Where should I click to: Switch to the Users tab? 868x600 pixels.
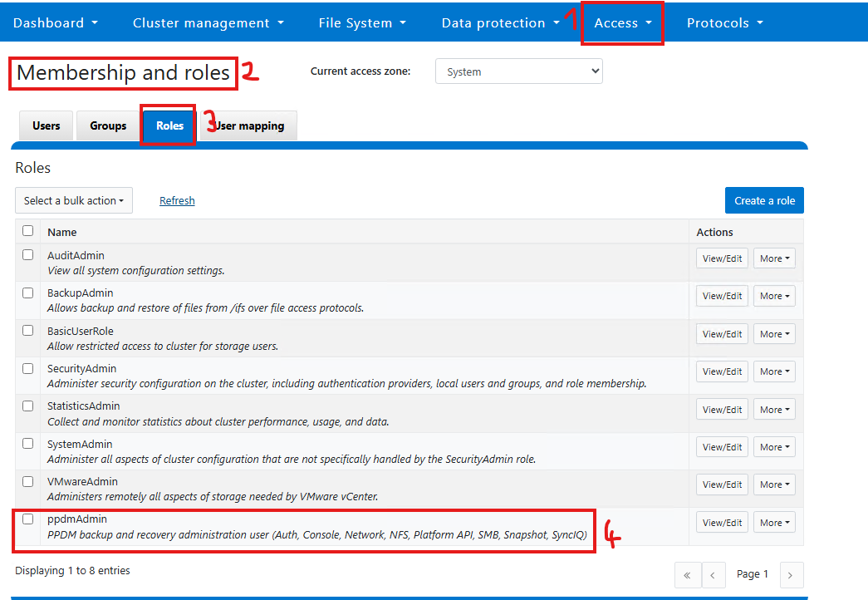click(46, 125)
